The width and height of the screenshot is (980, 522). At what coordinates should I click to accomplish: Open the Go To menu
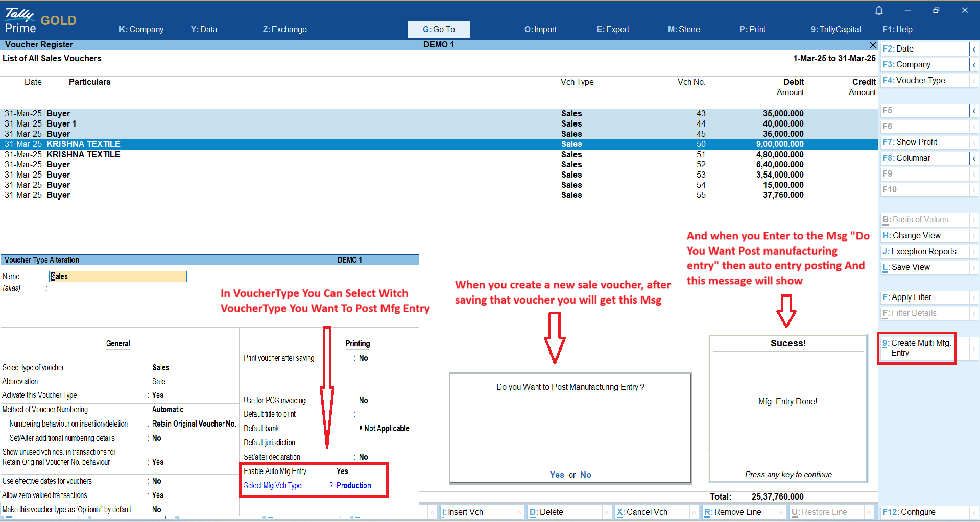tap(438, 30)
